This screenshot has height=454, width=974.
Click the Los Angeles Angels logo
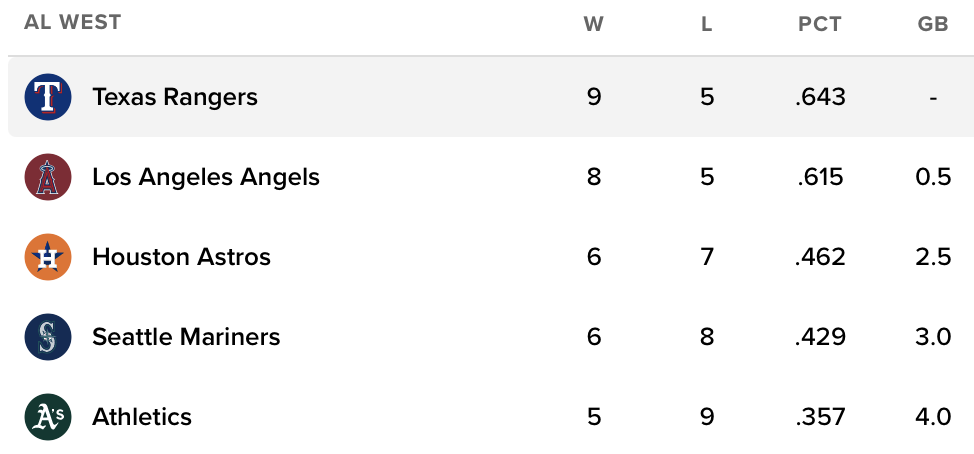48,177
